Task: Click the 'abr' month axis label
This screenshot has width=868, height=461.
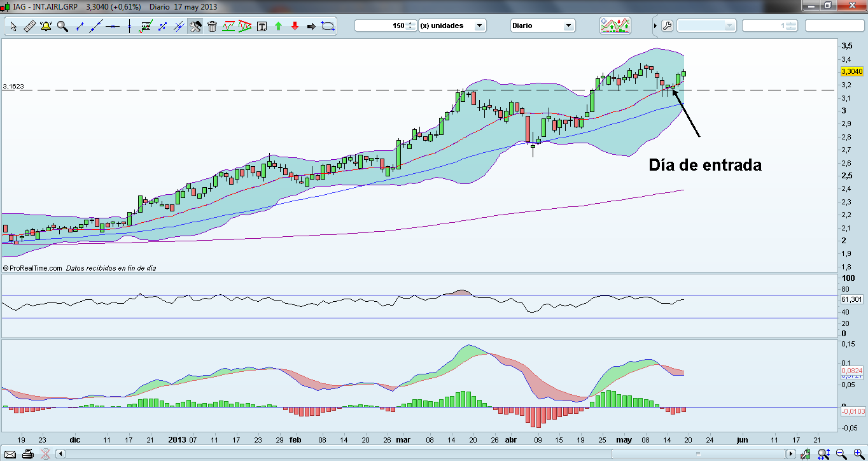Action: click(510, 439)
